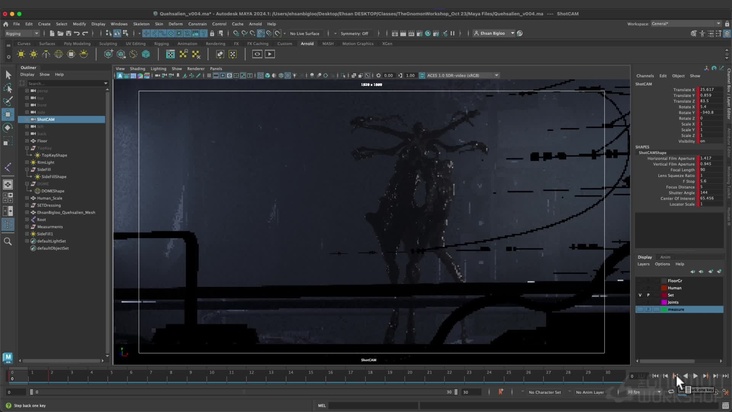This screenshot has width=732, height=412.
Task: Collapse the SideFill node in Outliner
Action: click(28, 169)
